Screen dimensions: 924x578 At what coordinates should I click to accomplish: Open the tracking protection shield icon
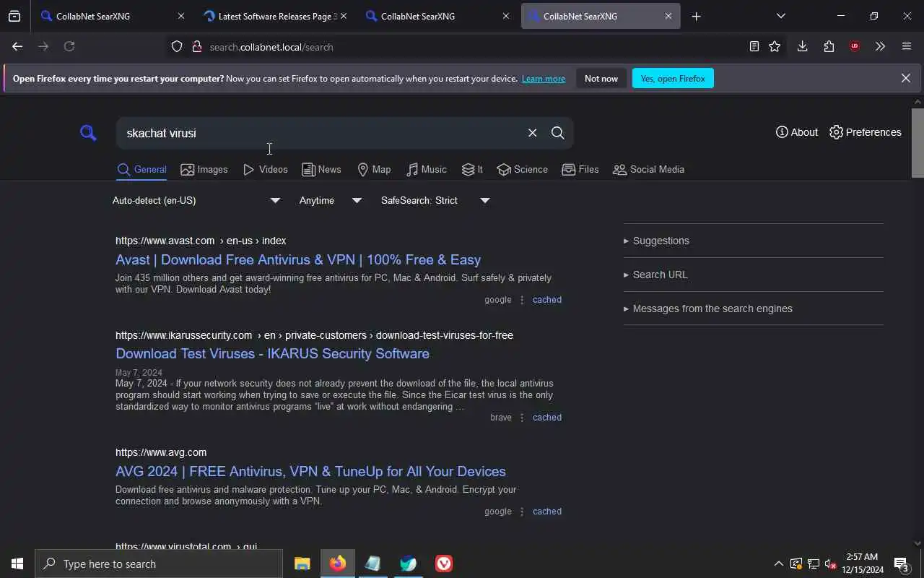point(177,47)
